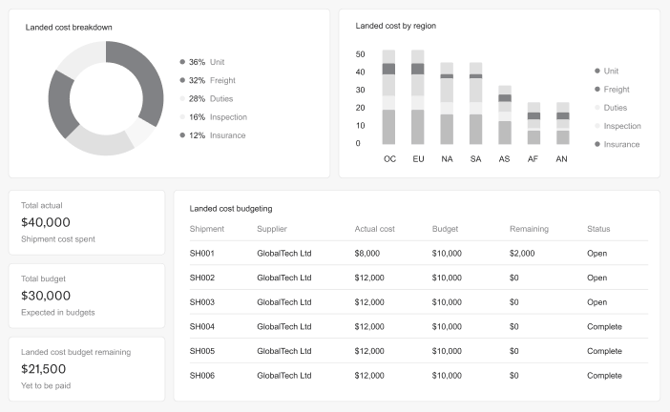Click the Inspection swatch in region chart legend
Viewport: 670px width, 412px height.
[597, 126]
